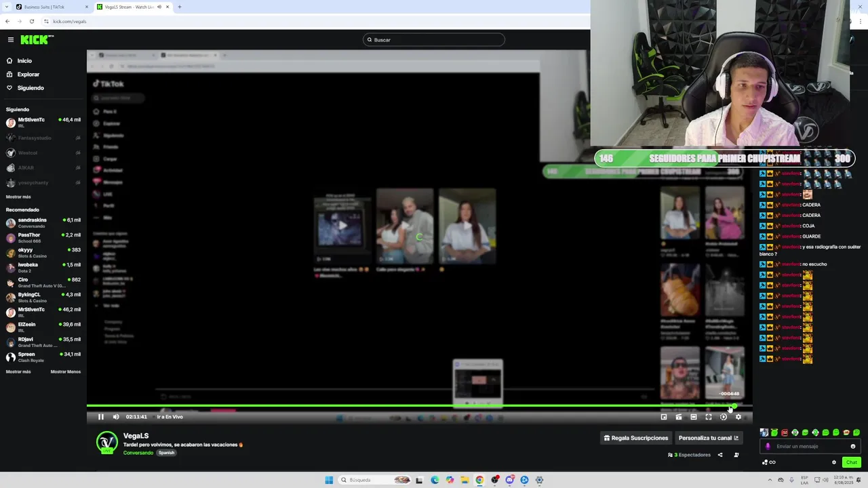Click the channel points infinity icon
Image resolution: width=868 pixels, height=488 pixels.
coord(769,462)
